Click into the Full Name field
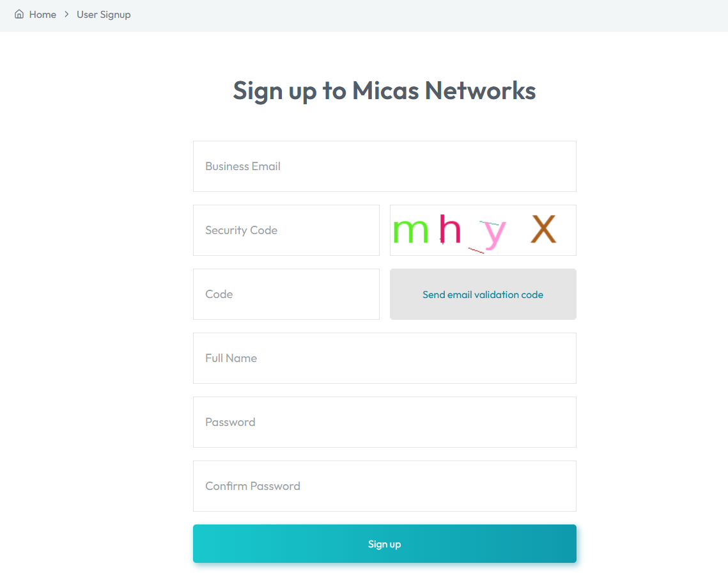The image size is (728, 575). click(384, 358)
